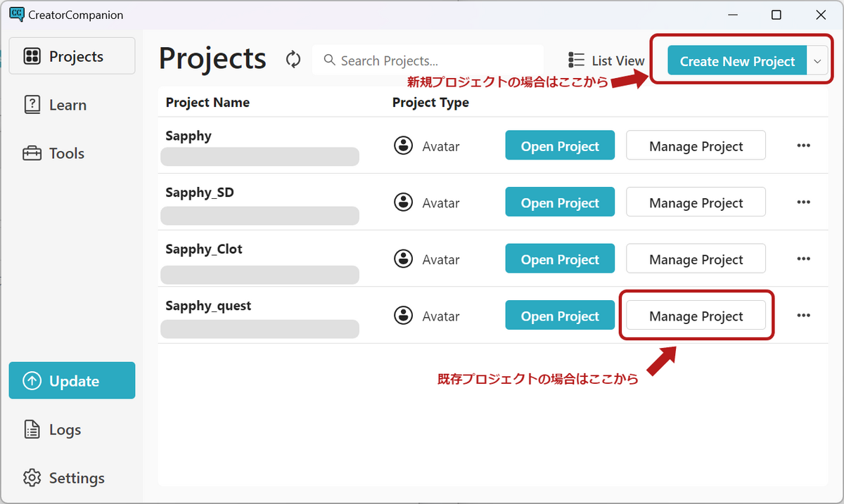Select the Sapphy_SD project name
The height and width of the screenshot is (504, 844).
[200, 193]
